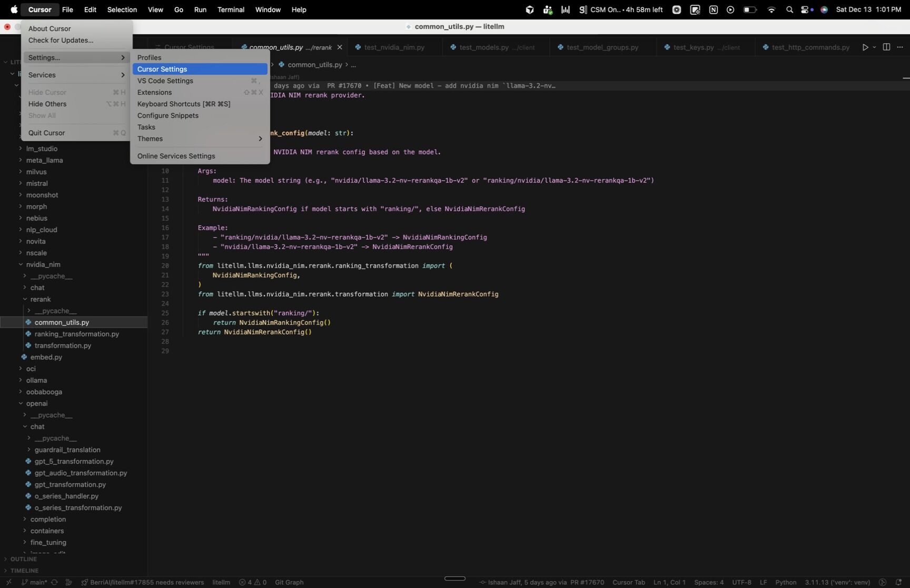The height and width of the screenshot is (588, 910).
Task: Open Online Services Settings
Action: [x=200, y=156]
